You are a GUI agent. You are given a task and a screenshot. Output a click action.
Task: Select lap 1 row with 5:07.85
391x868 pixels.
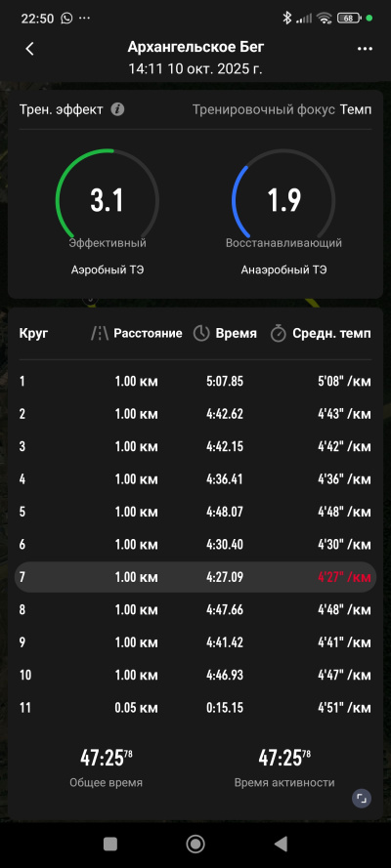coord(195,382)
